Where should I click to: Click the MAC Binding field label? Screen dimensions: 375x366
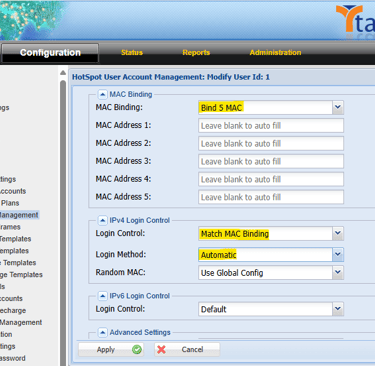[x=119, y=107]
